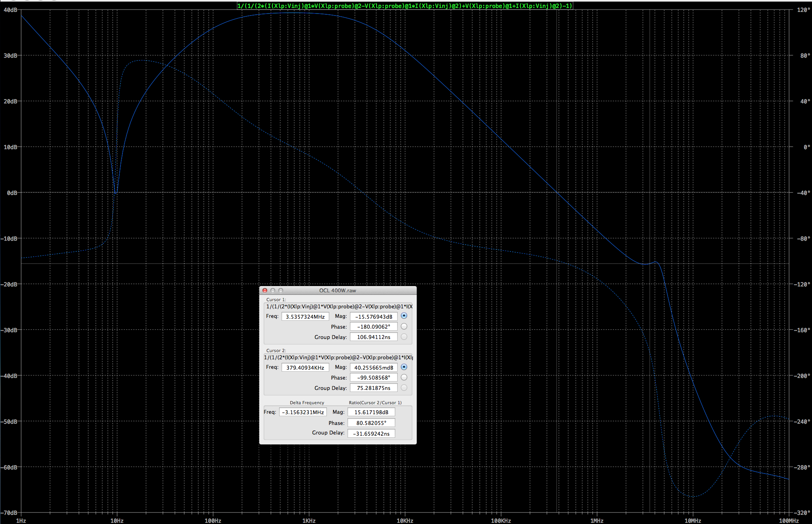This screenshot has height=524, width=812.
Task: Click Cursor 1 Group Delay field 106.94112ns
Action: [x=373, y=337]
